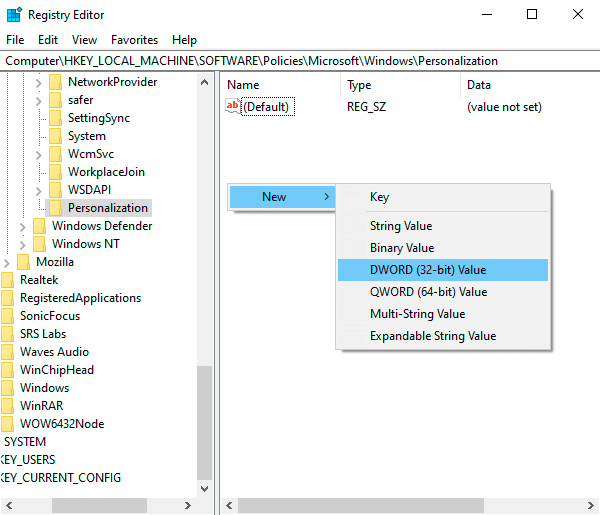Click the Realtek folder icon
This screenshot has height=515, width=600.
7,280
